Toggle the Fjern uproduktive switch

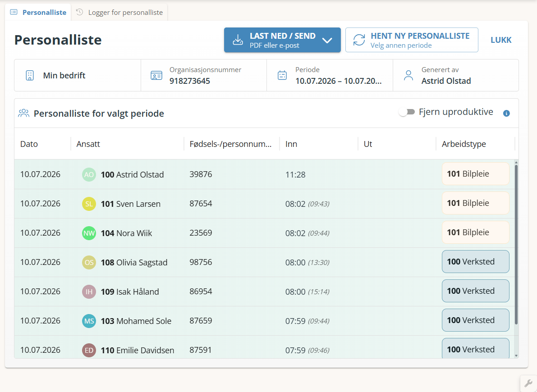[x=407, y=112]
